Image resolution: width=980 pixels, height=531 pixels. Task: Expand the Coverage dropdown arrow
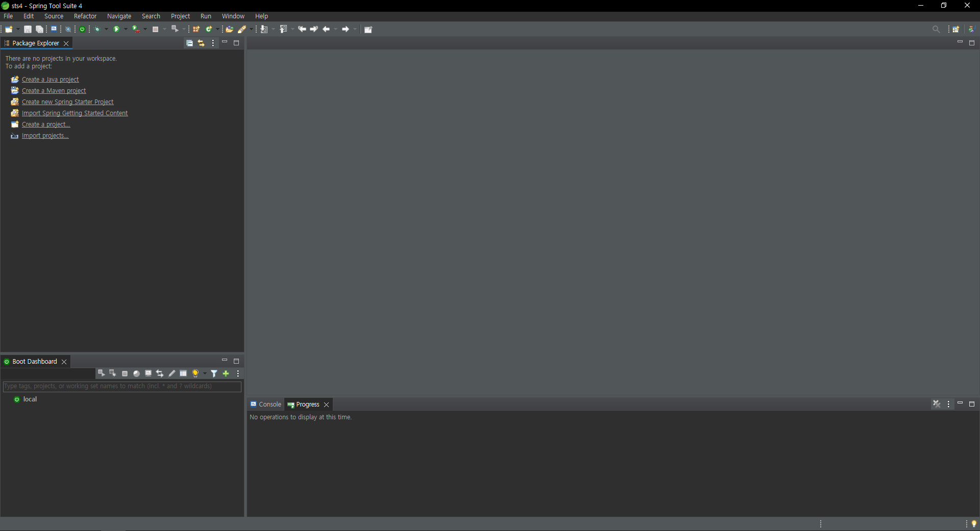tap(145, 29)
